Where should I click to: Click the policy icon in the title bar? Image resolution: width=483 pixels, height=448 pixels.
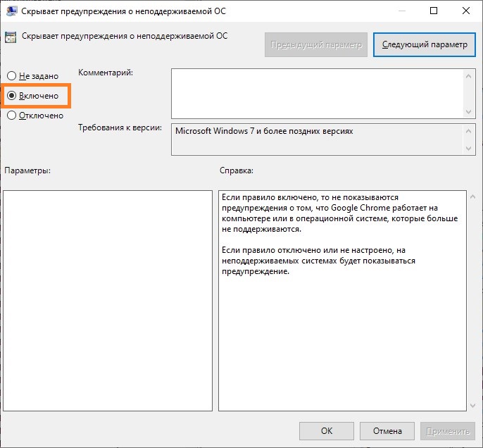pos(11,11)
